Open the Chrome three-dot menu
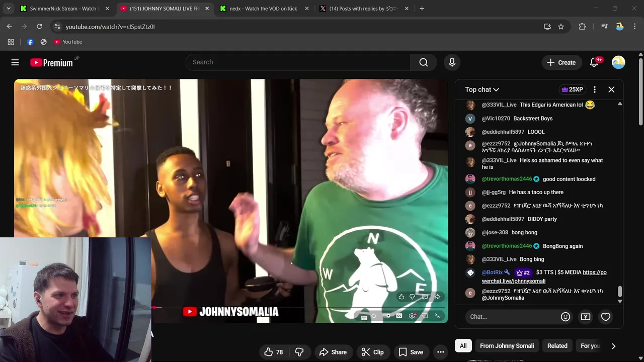This screenshot has height=362, width=644. pyautogui.click(x=634, y=27)
